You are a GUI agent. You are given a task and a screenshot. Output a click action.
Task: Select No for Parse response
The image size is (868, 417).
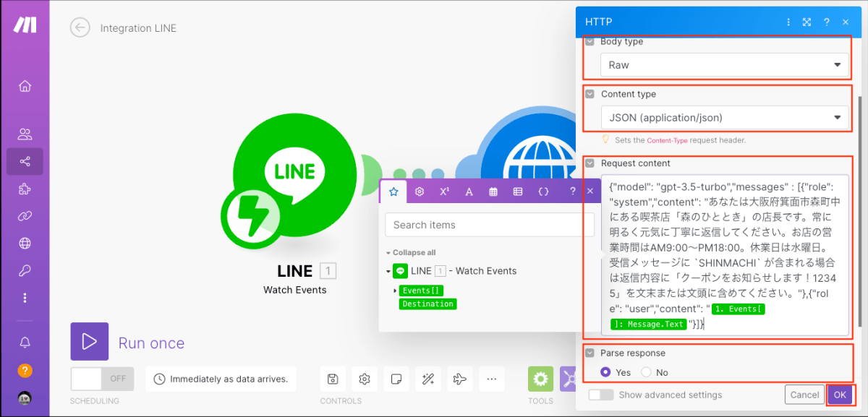click(646, 372)
